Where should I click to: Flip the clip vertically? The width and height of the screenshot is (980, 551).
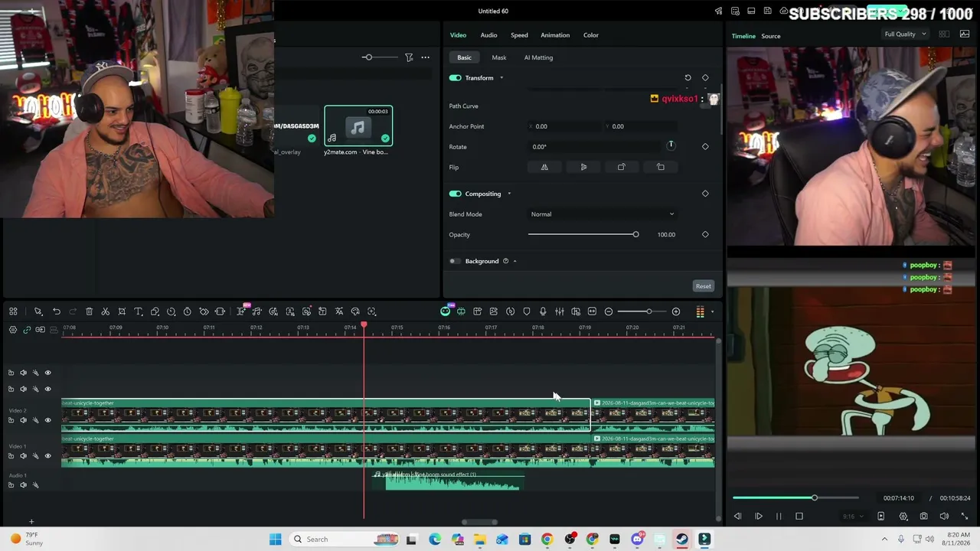coord(583,167)
